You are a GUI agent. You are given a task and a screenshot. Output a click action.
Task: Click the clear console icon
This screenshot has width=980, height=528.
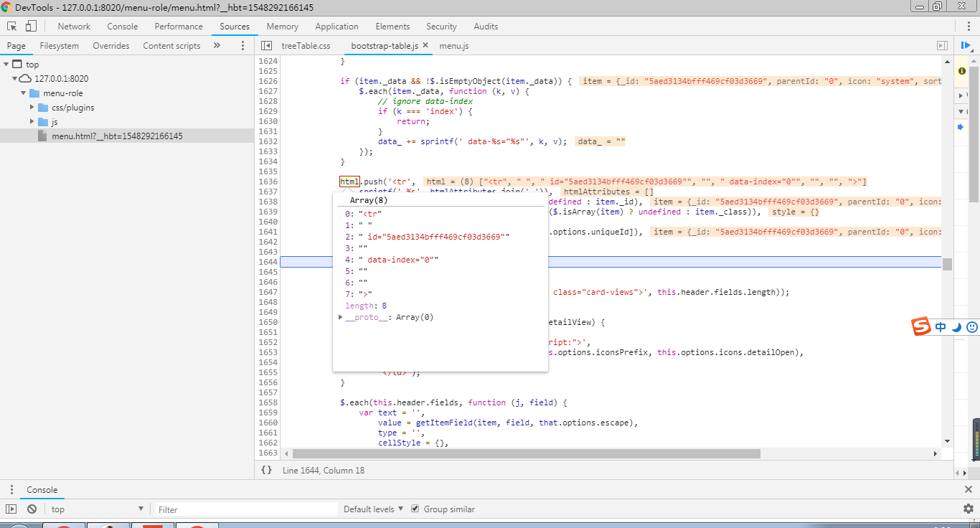32,509
